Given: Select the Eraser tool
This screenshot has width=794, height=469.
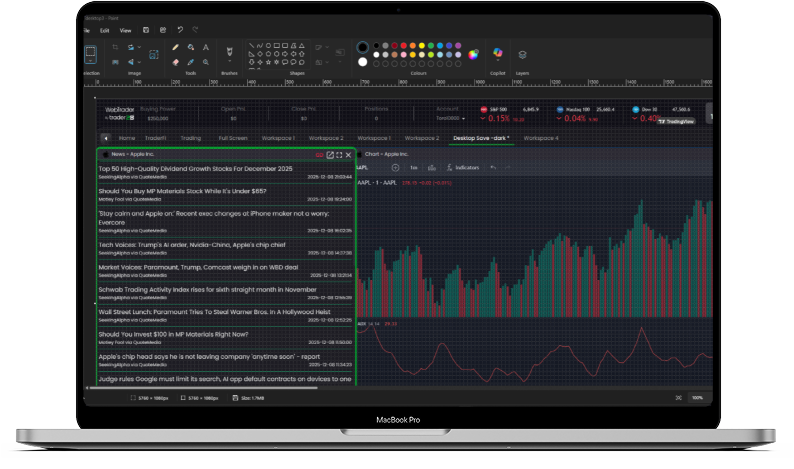Looking at the screenshot, I should (x=176, y=61).
